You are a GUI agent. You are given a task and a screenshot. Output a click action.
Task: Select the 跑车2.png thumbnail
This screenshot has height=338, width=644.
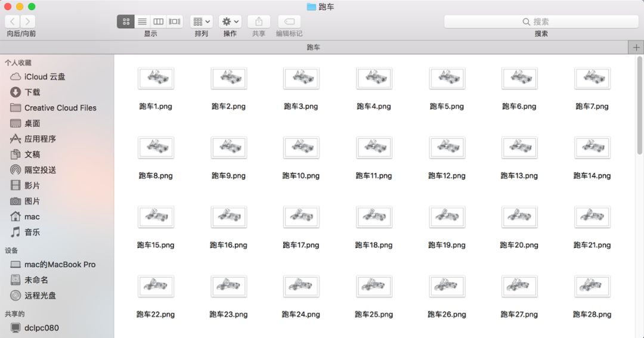click(x=229, y=78)
